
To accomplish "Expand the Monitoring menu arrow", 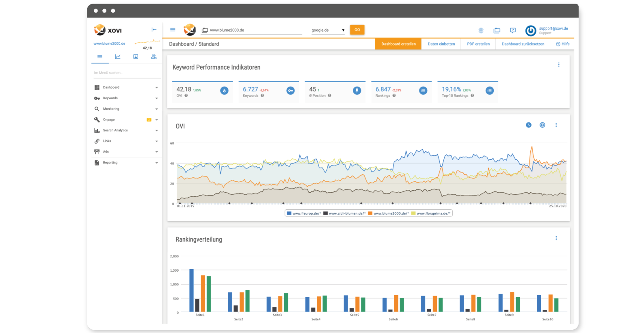I will (157, 109).
